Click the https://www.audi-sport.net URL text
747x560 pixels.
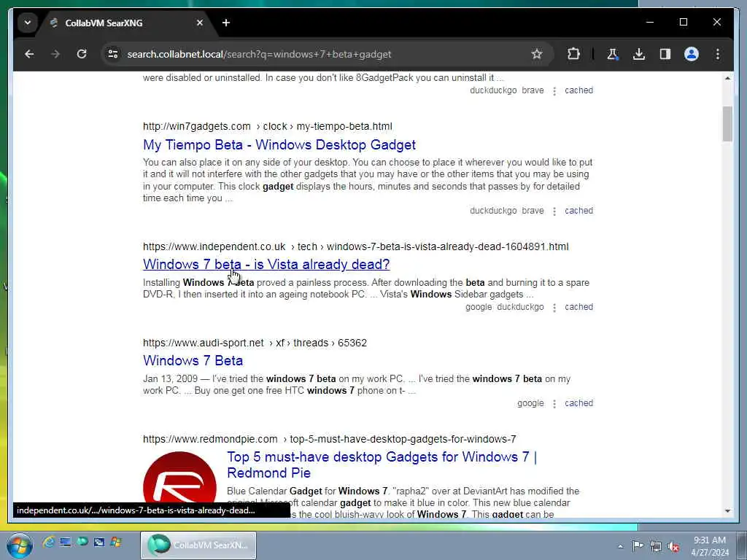pyautogui.click(x=204, y=343)
